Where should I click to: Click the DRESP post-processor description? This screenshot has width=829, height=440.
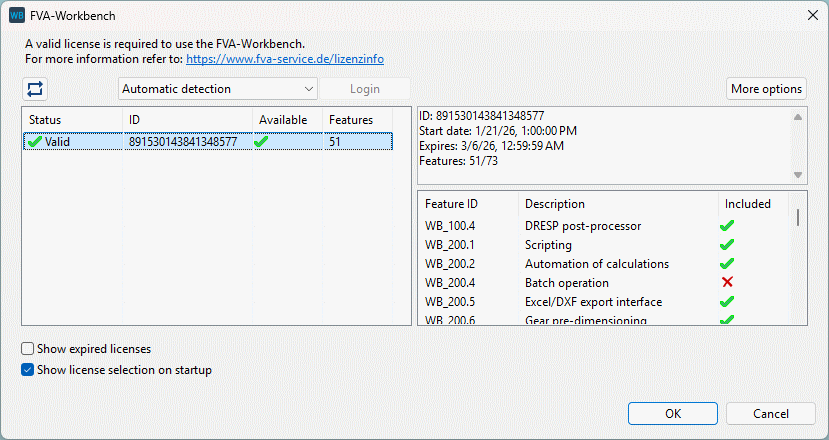(583, 226)
